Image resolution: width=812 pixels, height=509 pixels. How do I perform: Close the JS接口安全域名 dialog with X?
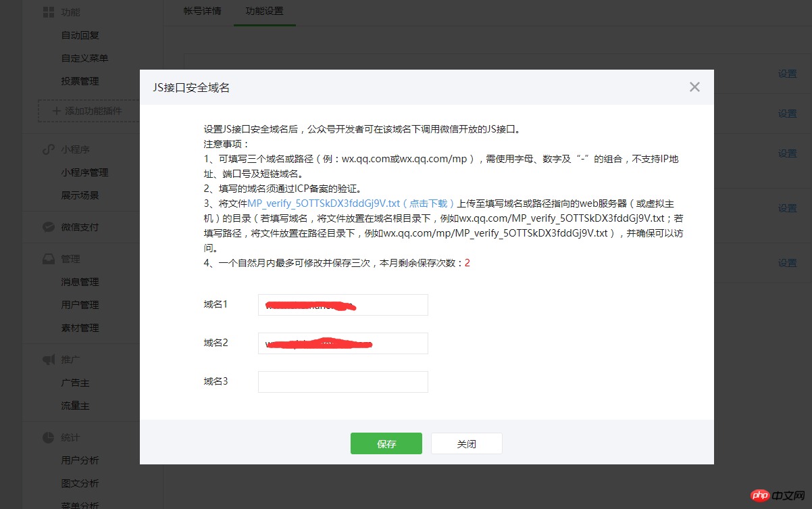tap(694, 87)
